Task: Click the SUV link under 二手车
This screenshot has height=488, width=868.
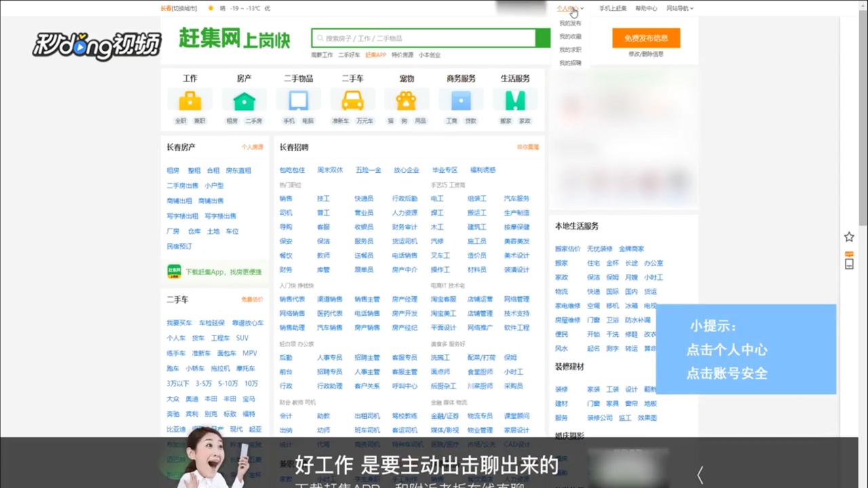Action: (242, 338)
